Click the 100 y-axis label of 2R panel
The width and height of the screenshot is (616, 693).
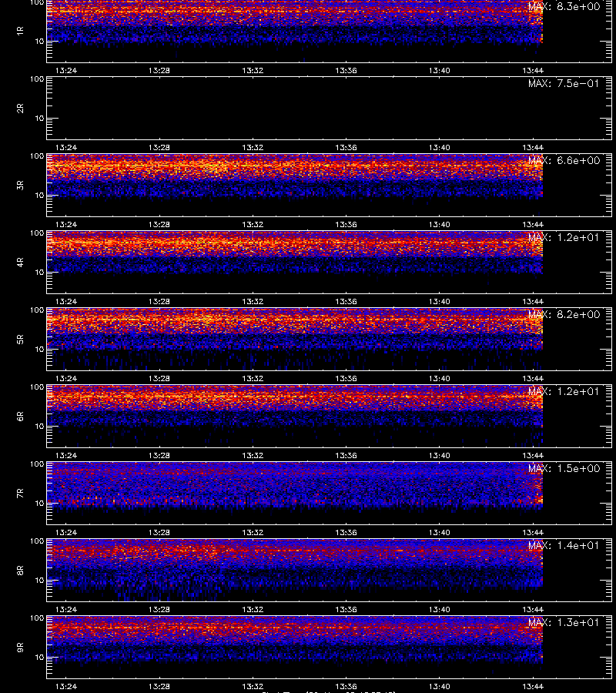coord(37,79)
